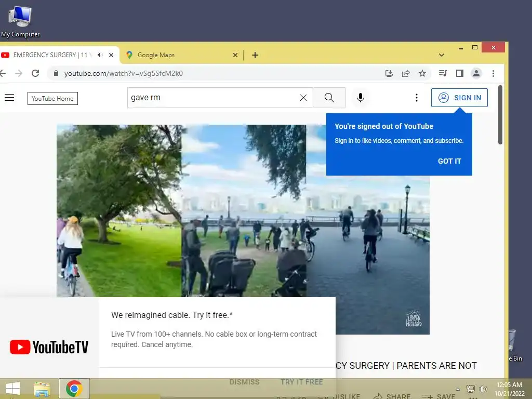Switch to the Google Maps tab
The image size is (532, 399).
click(181, 55)
